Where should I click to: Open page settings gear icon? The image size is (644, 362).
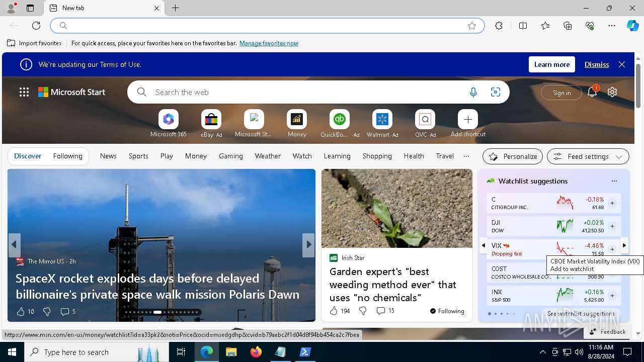[x=612, y=92]
